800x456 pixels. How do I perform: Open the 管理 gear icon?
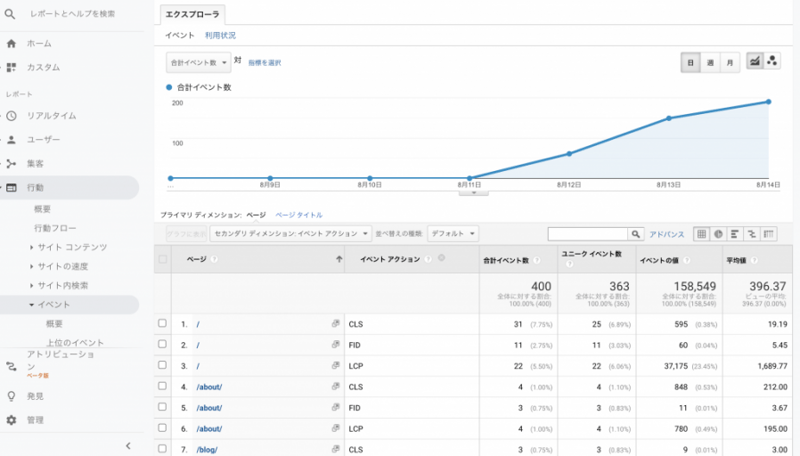click(11, 420)
